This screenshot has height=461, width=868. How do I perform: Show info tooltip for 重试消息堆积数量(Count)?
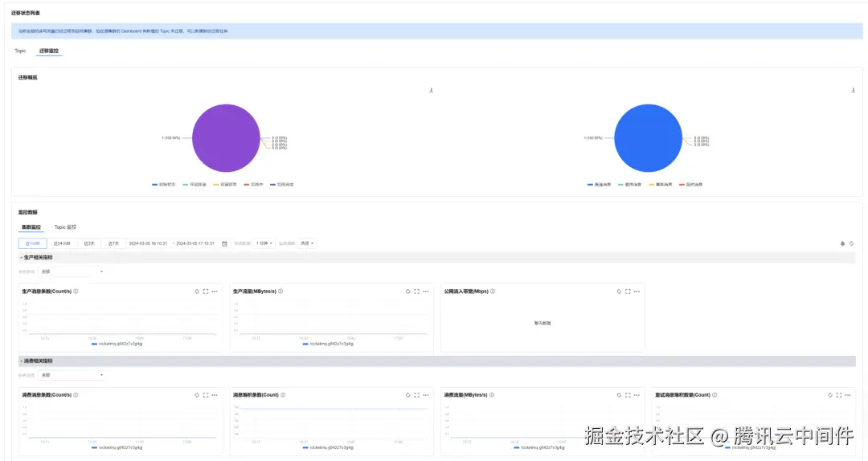[714, 395]
